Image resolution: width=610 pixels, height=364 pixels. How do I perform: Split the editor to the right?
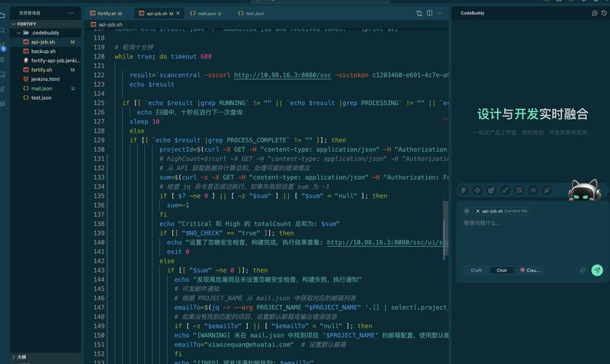[429, 13]
